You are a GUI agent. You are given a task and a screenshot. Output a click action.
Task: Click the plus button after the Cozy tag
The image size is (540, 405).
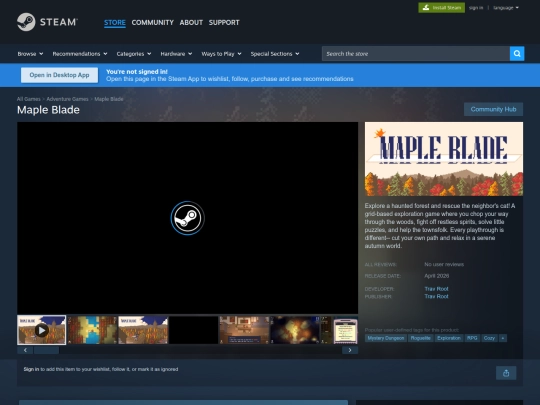tap(502, 338)
